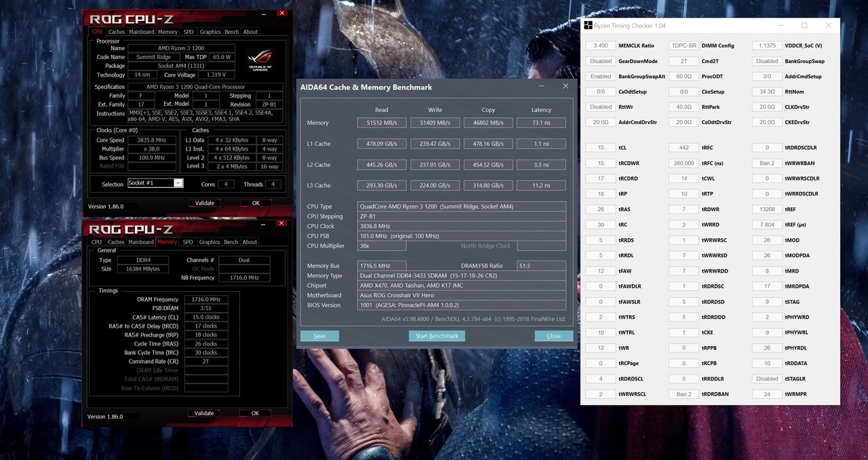Click the Core Speed value 3835.8 MHz

151,140
